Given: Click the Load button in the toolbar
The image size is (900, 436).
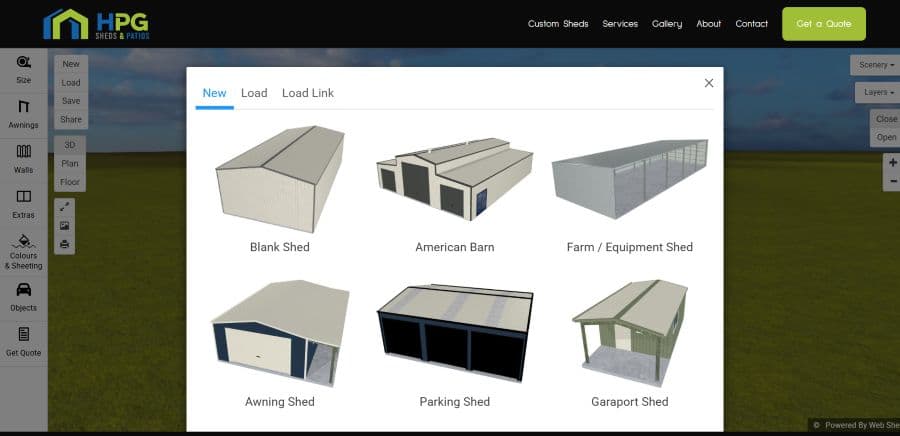Looking at the screenshot, I should pyautogui.click(x=71, y=83).
